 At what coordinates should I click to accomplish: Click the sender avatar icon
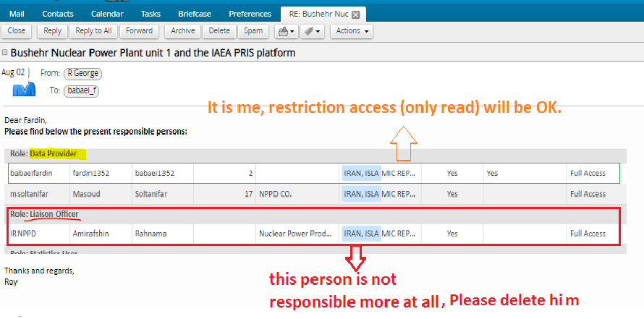coord(24,89)
